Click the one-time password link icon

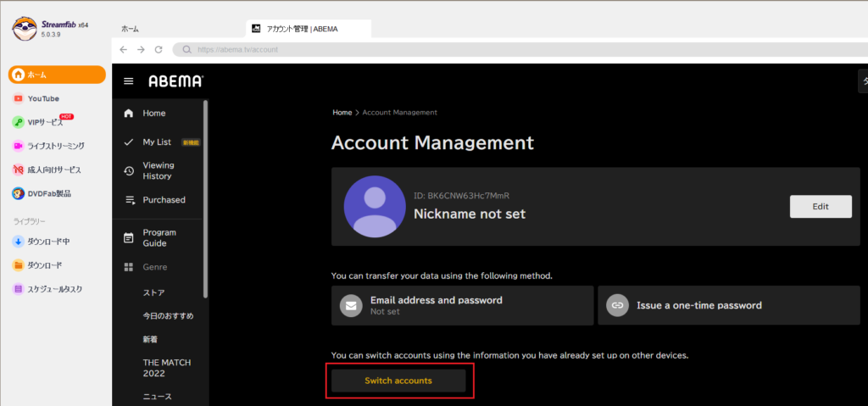tap(617, 305)
